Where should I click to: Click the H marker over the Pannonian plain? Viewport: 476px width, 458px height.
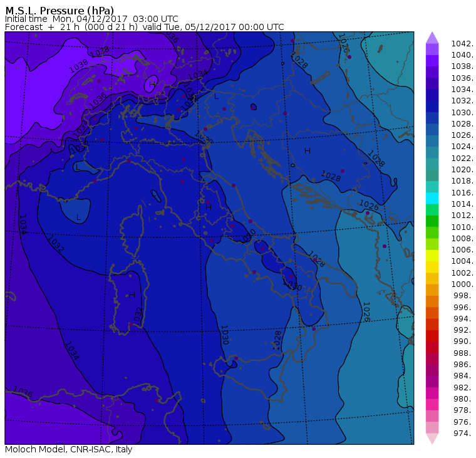point(308,150)
